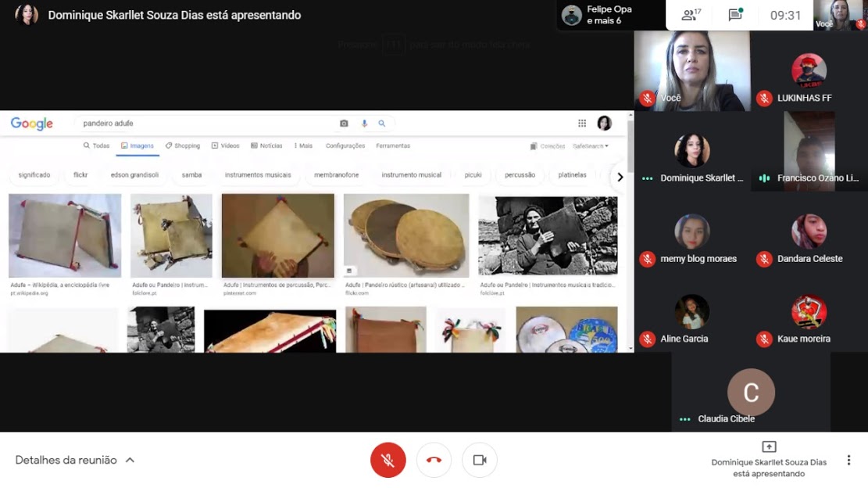Open the meeting chat icon

[734, 15]
